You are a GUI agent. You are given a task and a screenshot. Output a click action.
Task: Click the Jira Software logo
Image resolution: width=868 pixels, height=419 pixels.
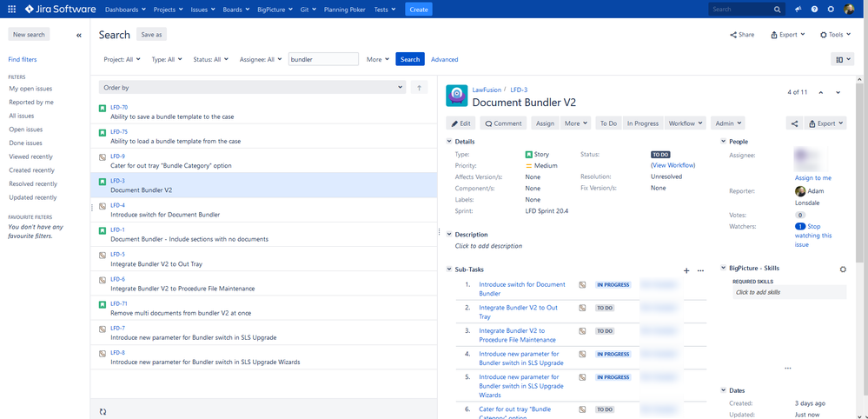pos(60,9)
